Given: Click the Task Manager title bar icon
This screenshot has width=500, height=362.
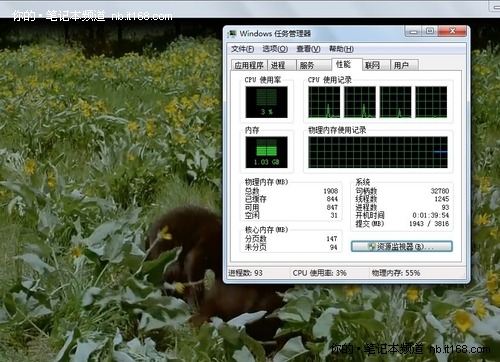Looking at the screenshot, I should coord(232,34).
